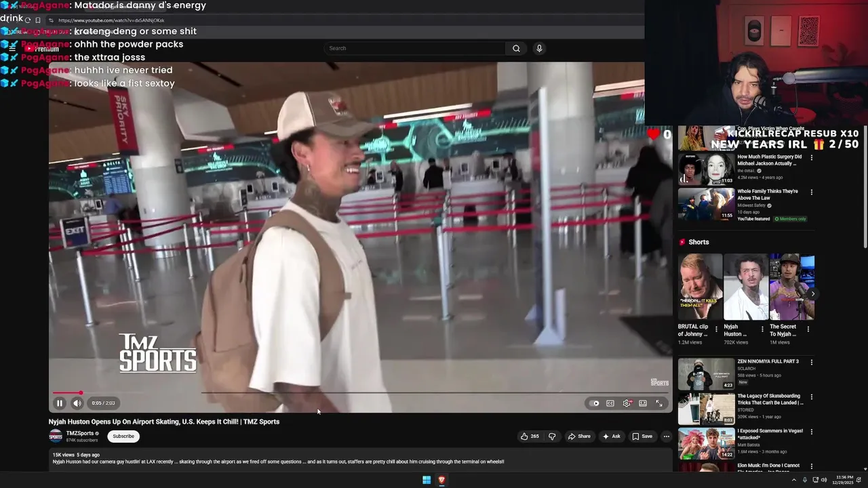868x488 pixels.
Task: Open the Nyjah Huston short thumbnail
Action: [746, 287]
